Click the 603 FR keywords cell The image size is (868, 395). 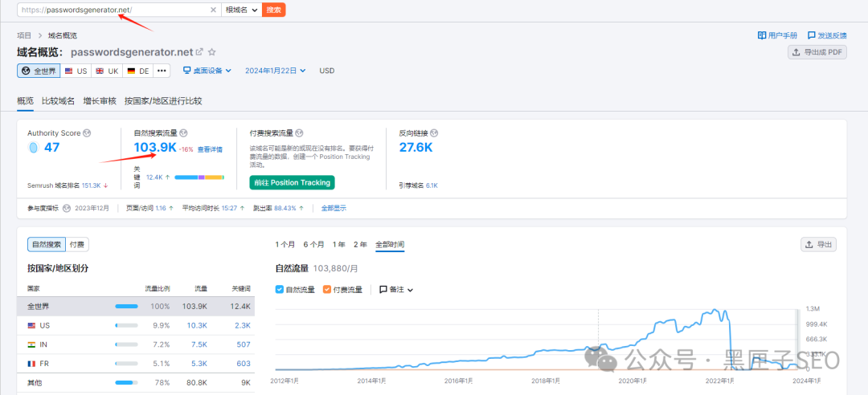tap(244, 364)
